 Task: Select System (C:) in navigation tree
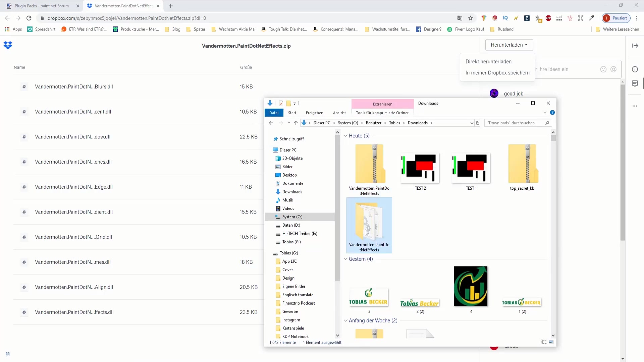(x=292, y=217)
